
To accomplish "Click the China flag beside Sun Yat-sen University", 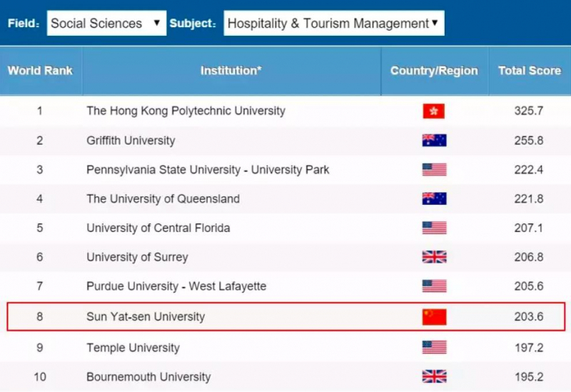I will 433,316.
